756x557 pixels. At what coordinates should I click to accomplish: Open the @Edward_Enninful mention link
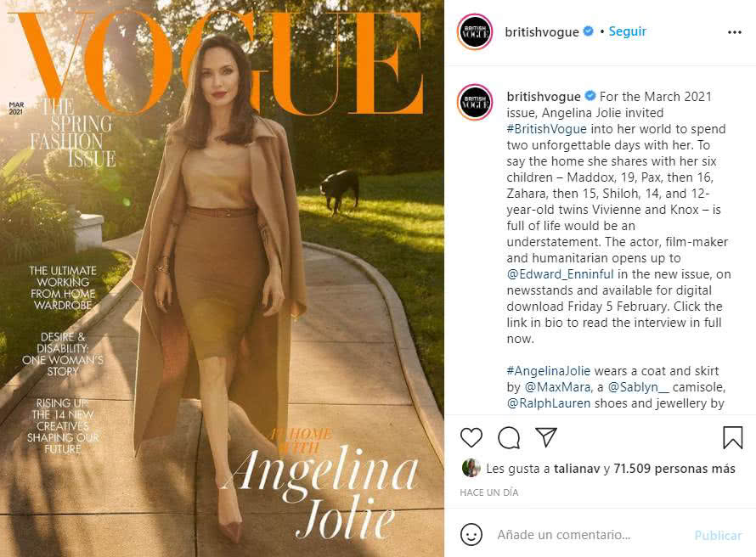561,274
